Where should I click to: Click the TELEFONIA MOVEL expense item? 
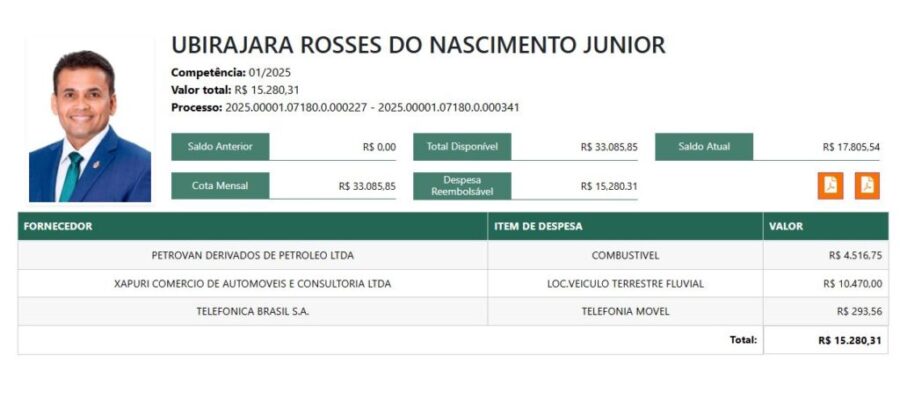(625, 311)
